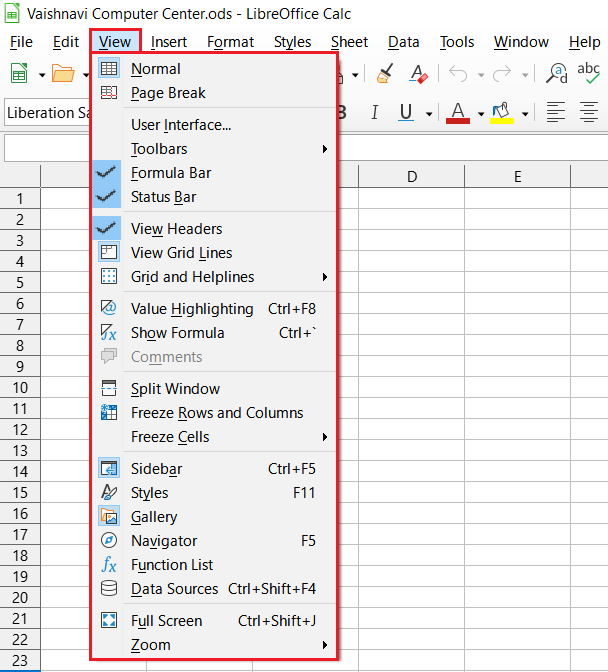Select row 1 header

point(20,199)
